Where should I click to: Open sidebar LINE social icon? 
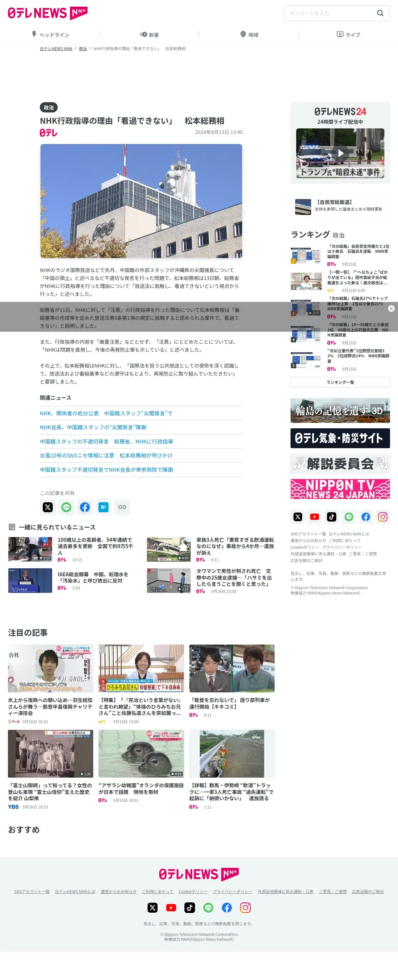pyautogui.click(x=349, y=517)
